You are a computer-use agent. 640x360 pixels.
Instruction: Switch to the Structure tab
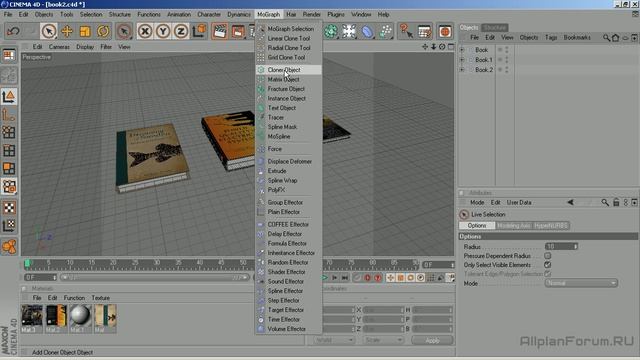coord(495,28)
